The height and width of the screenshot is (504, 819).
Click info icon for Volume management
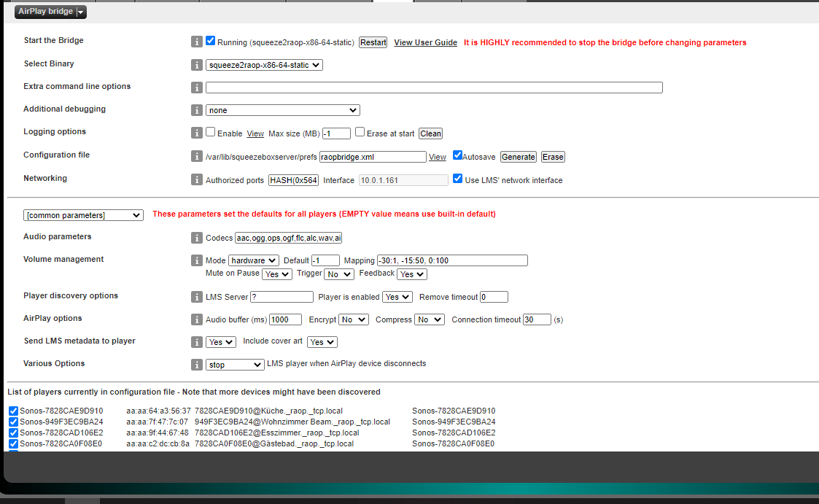click(196, 260)
